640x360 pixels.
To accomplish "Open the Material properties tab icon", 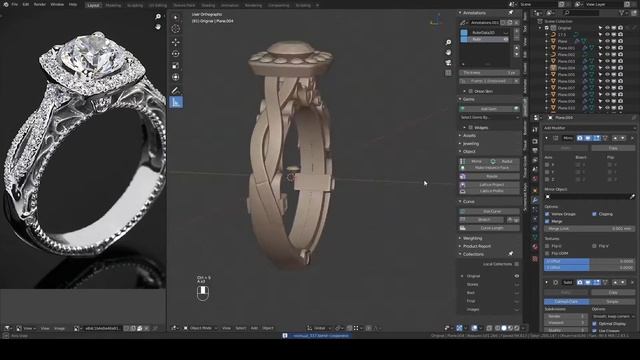I will click(x=535, y=247).
